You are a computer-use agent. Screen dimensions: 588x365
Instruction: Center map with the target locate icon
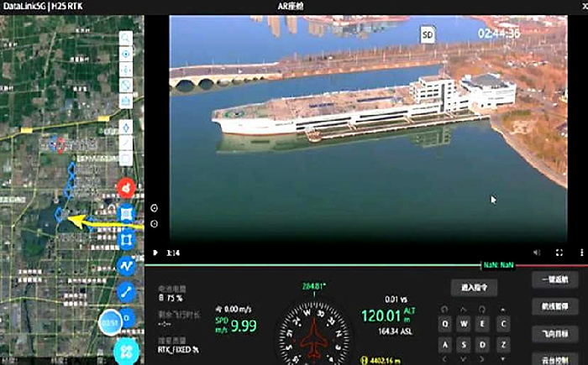pos(126,54)
